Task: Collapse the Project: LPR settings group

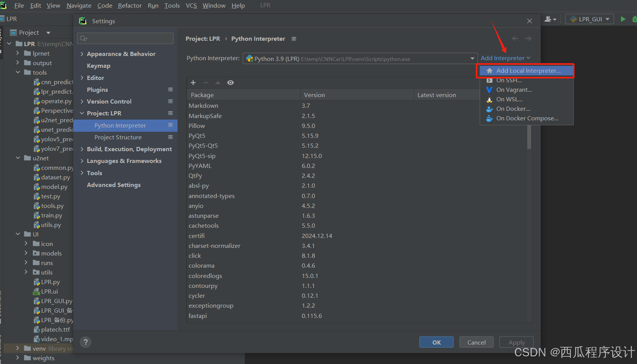Action: pyautogui.click(x=82, y=113)
